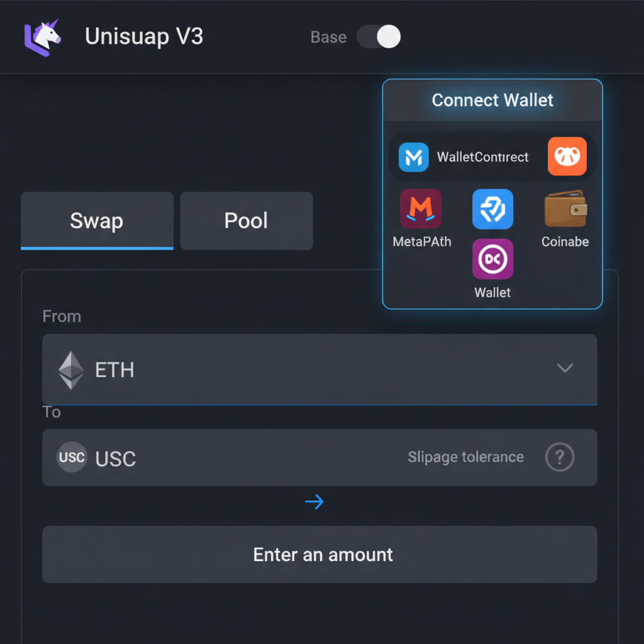644x644 pixels.
Task: Click the blue swap direction arrow
Action: pos(314,502)
